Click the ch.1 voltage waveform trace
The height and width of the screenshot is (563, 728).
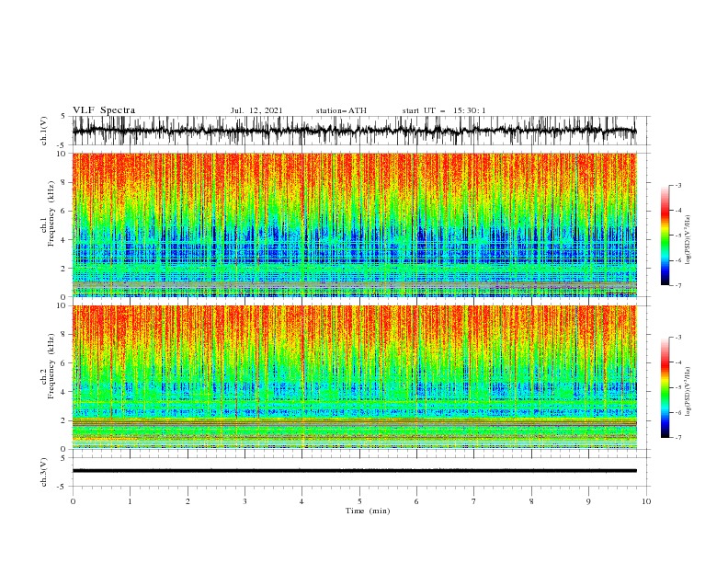point(354,131)
